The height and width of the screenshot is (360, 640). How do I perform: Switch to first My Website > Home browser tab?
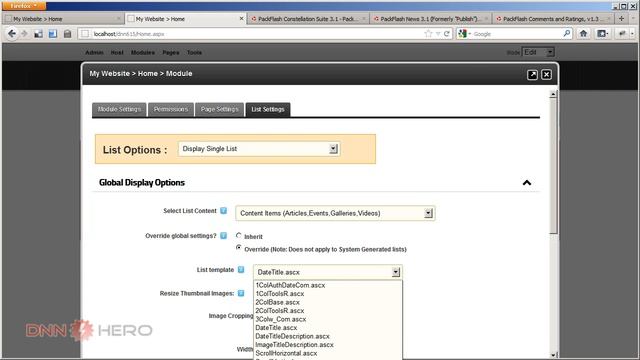tap(62, 19)
